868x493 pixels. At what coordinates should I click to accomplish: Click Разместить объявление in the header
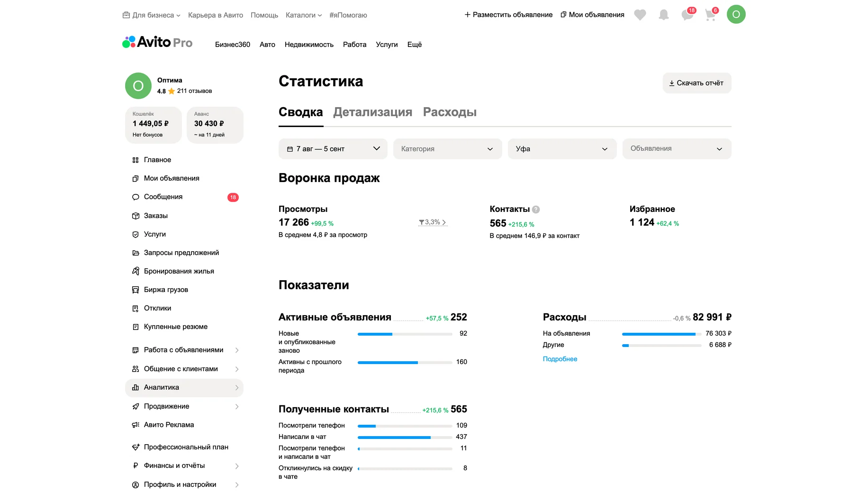(x=508, y=15)
